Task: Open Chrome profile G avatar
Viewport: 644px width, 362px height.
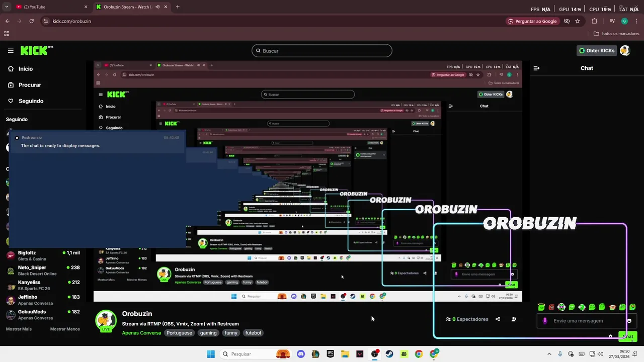Action: pos(624,21)
